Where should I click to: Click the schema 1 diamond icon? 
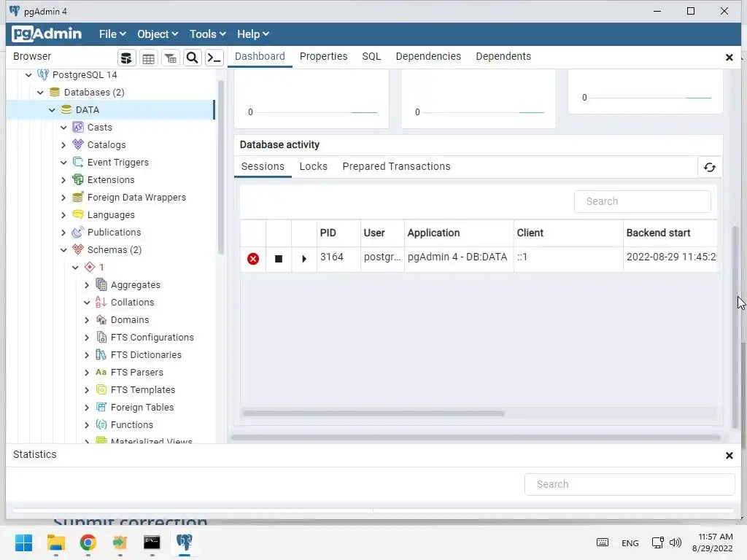point(90,267)
